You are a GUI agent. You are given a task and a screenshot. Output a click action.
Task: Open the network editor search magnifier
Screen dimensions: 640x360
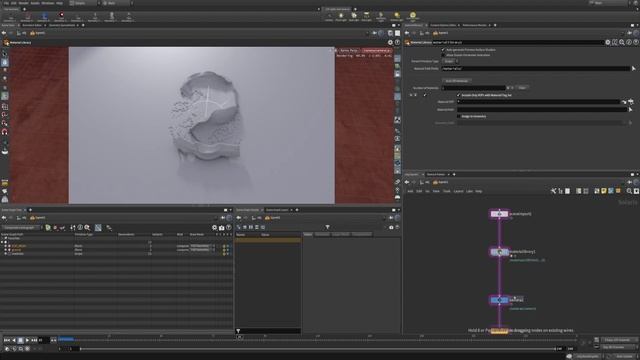629,191
